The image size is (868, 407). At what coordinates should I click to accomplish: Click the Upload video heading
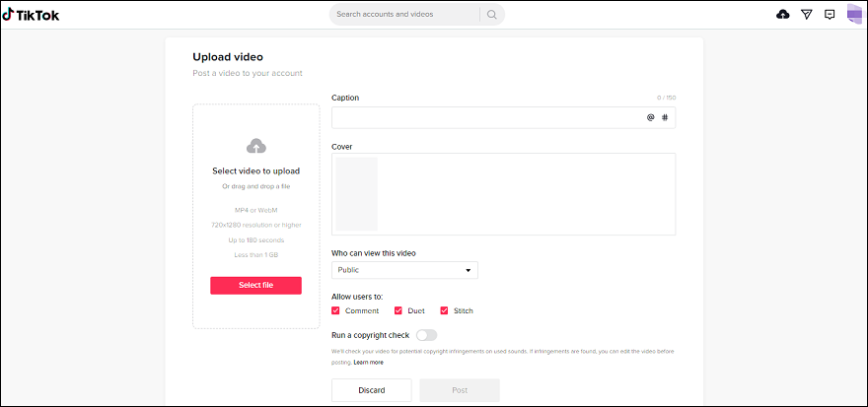pos(228,56)
